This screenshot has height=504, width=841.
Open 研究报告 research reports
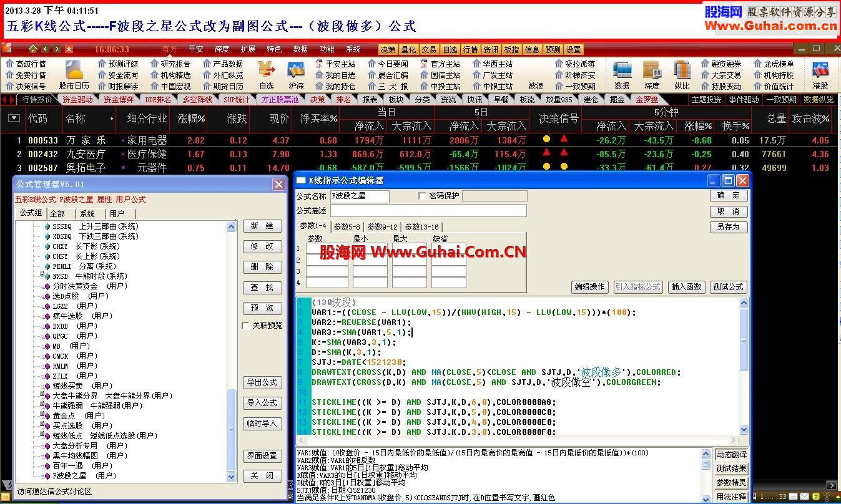click(170, 64)
